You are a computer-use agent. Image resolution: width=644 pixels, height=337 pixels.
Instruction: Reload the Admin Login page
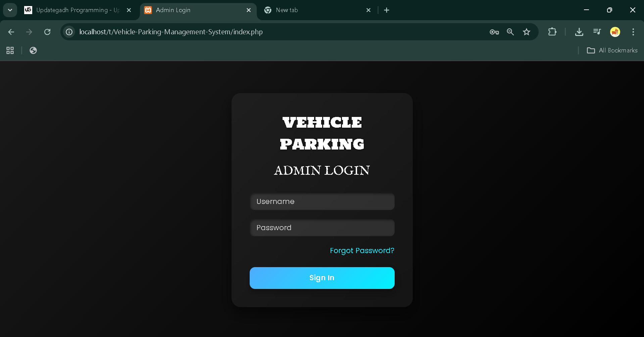pos(47,32)
